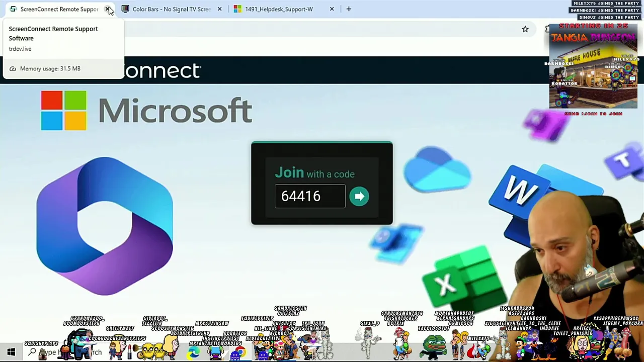Click the OneDrive cloud icon graphic
The width and height of the screenshot is (644, 362).
click(437, 170)
